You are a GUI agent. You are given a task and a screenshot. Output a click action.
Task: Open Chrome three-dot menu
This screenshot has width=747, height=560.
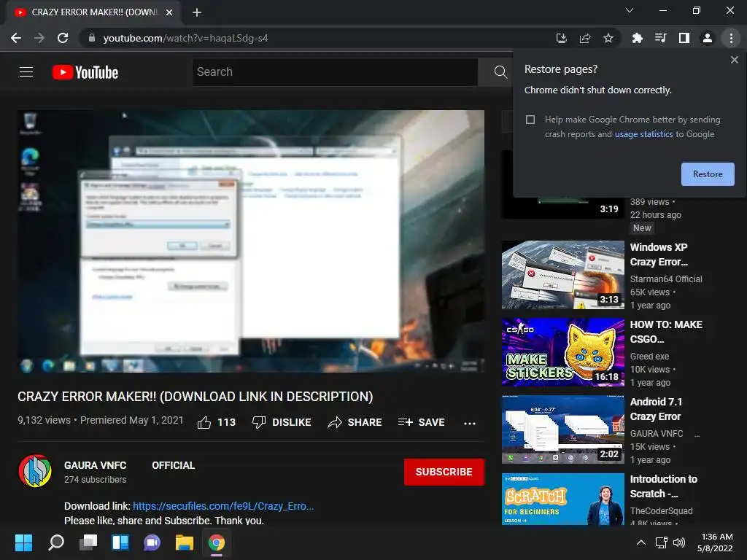(731, 38)
